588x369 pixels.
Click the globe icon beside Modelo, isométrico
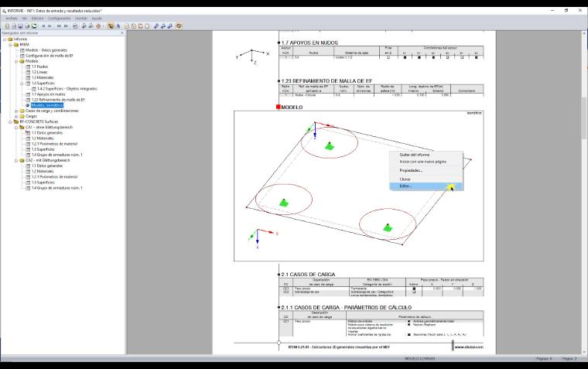coord(28,105)
